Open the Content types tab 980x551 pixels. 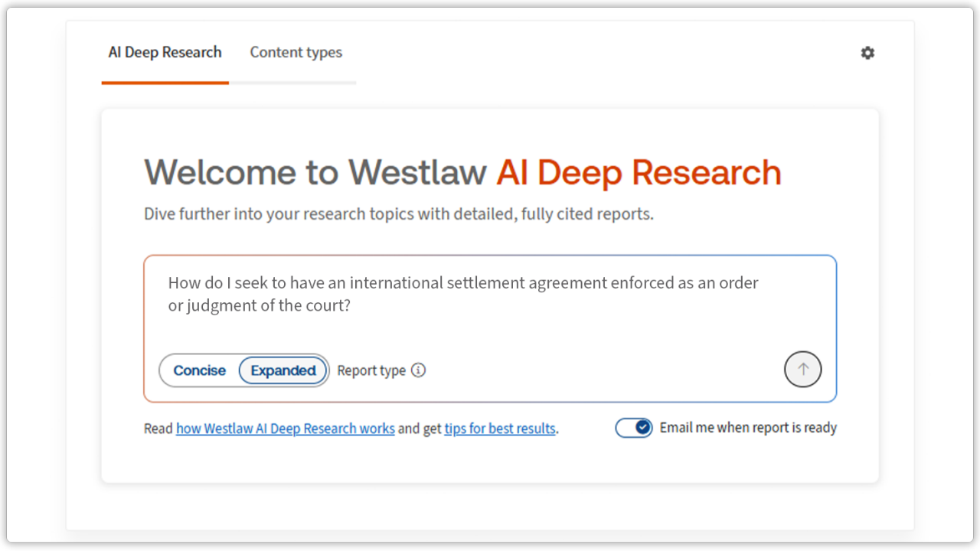pyautogui.click(x=296, y=53)
